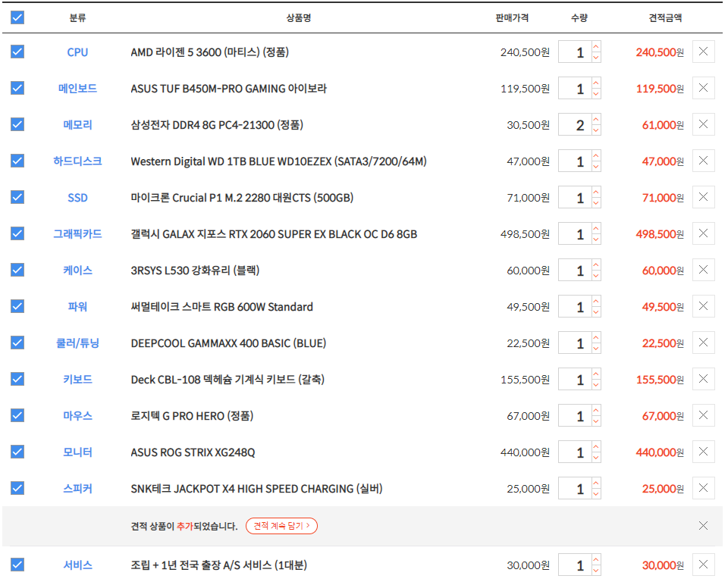
Task: Toggle the select-all checkbox in the header
Action: pyautogui.click(x=17, y=17)
